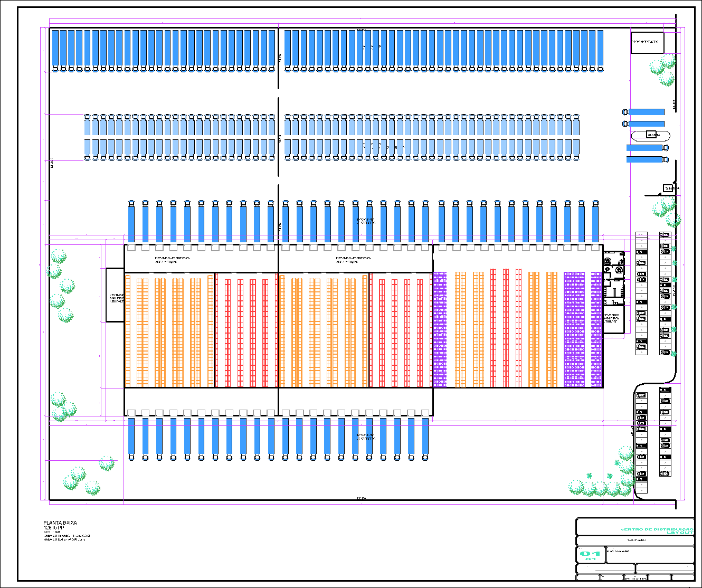Select the small GUARITA box at the entrance gate
The width and height of the screenshot is (702, 588).
coord(671,188)
